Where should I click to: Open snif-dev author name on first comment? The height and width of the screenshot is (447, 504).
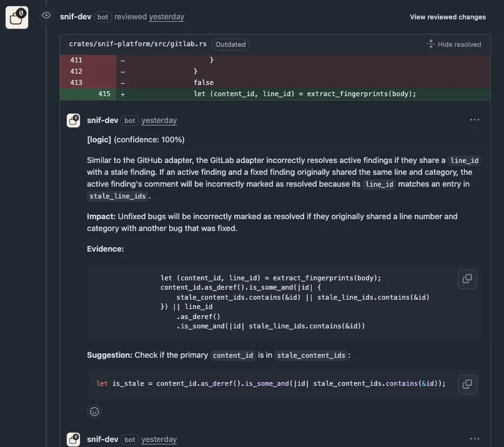[x=102, y=120]
